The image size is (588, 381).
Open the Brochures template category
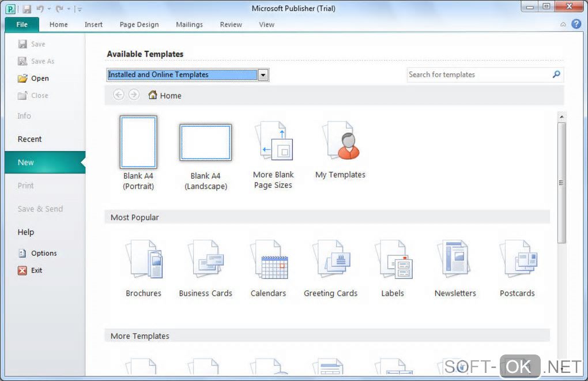point(144,269)
